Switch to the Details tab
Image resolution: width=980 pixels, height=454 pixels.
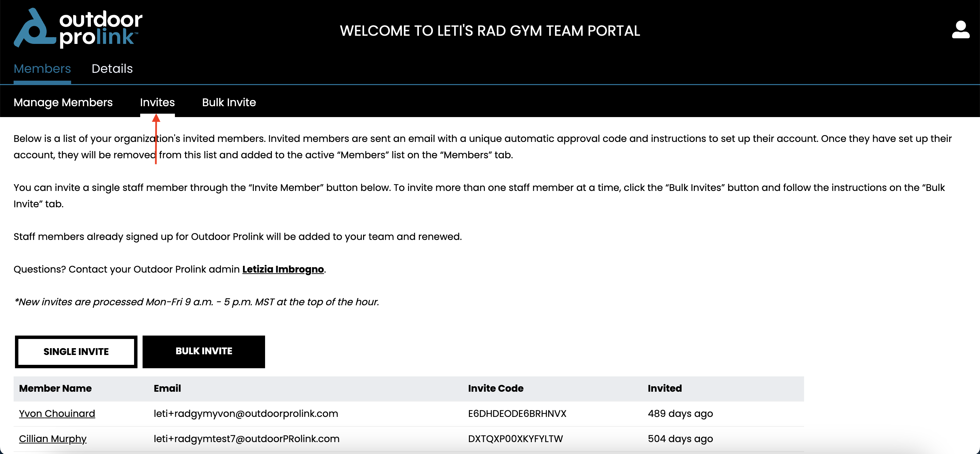[x=112, y=68]
